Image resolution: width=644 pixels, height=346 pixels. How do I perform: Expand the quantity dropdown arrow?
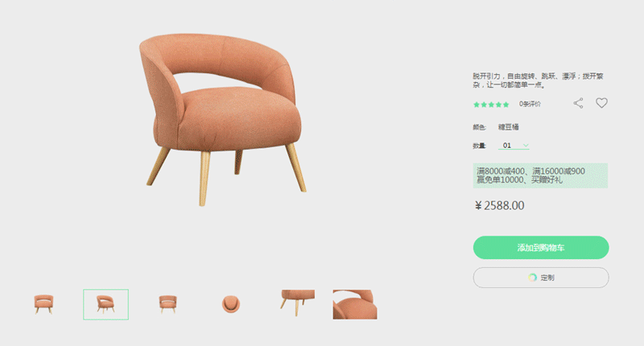pos(526,146)
